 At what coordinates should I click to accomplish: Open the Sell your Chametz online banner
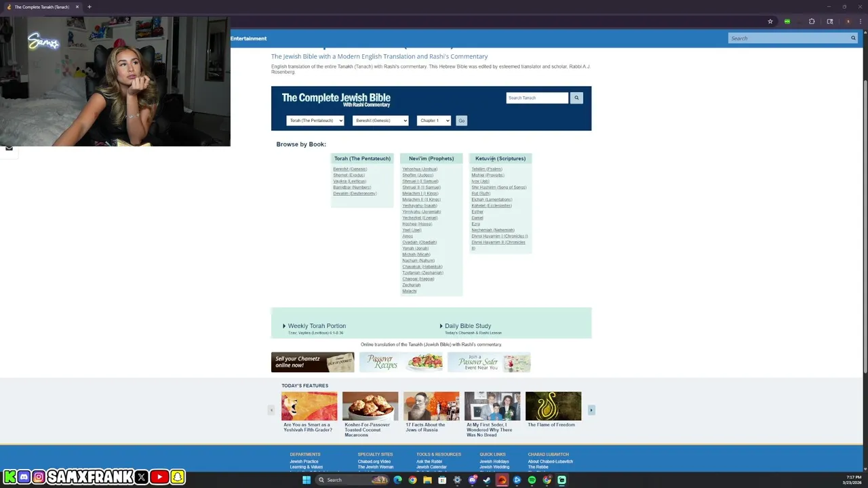point(313,362)
